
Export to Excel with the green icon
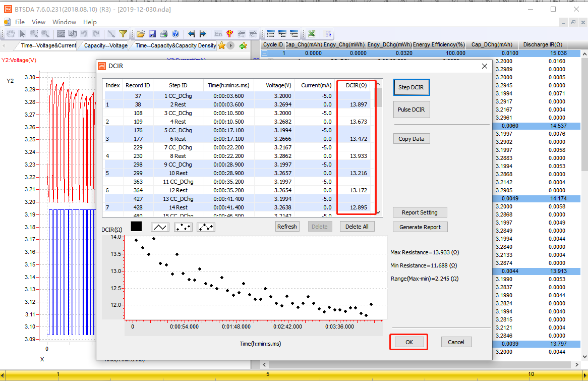tap(312, 34)
